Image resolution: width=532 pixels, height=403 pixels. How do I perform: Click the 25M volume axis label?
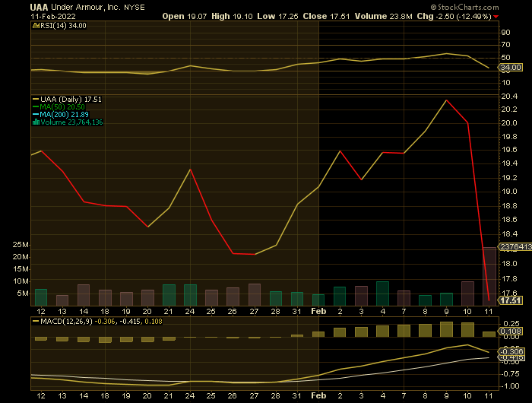[21, 245]
